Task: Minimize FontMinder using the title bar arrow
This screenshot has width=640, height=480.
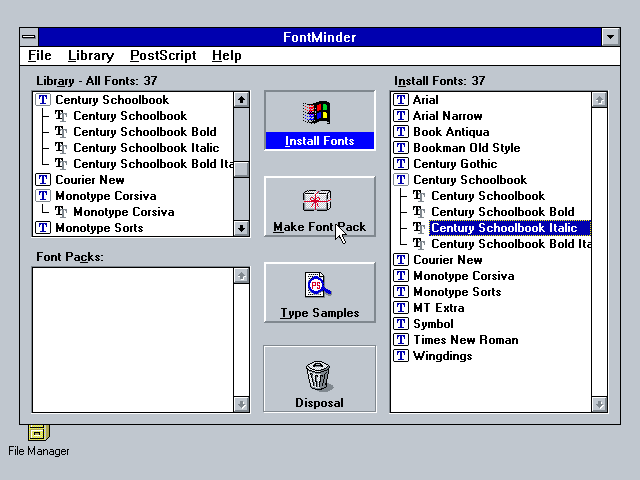Action: (x=611, y=37)
